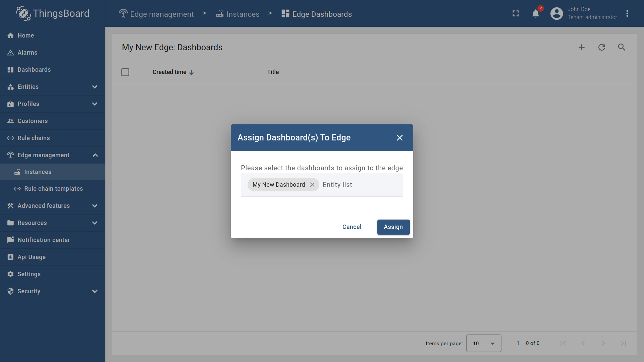Open the Items per page dropdown
This screenshot has width=644, height=362.
coord(483,343)
